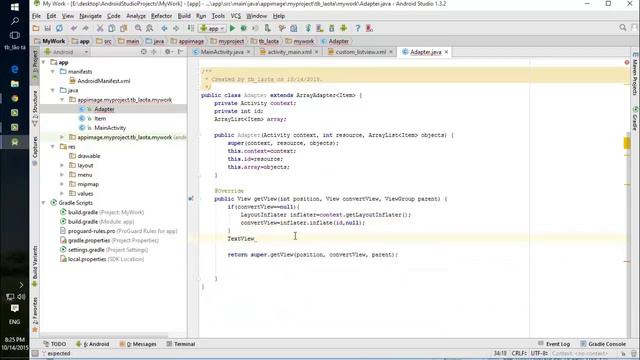Open Windows Start menu
The width and height of the screenshot is (640, 360).
click(x=15, y=7)
